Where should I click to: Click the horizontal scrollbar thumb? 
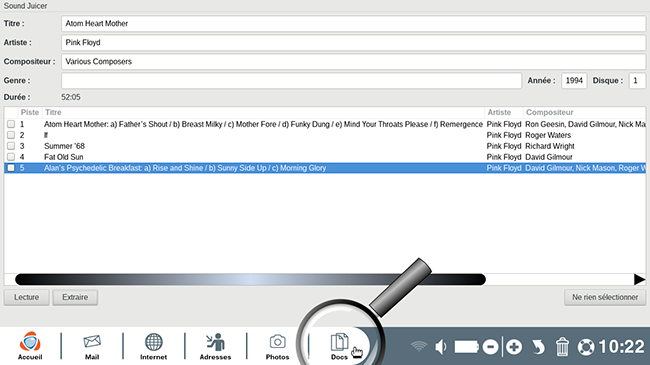(250, 280)
